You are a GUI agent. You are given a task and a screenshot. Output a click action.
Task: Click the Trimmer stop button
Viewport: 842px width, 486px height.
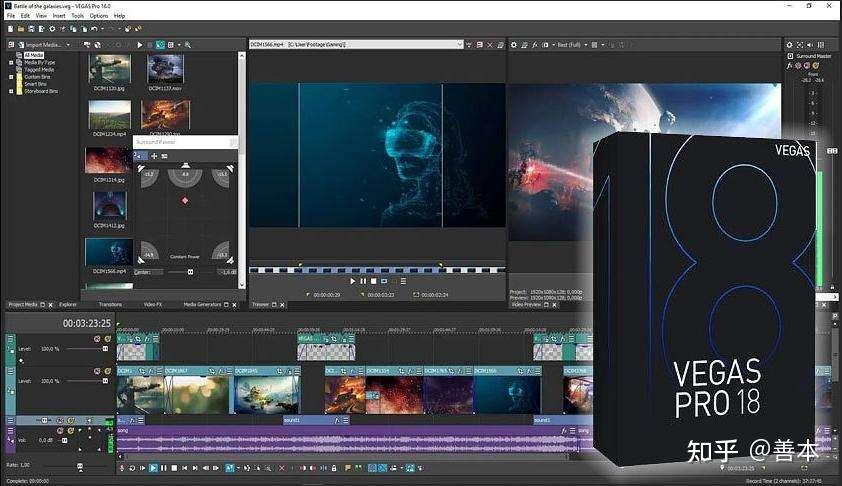(x=374, y=281)
